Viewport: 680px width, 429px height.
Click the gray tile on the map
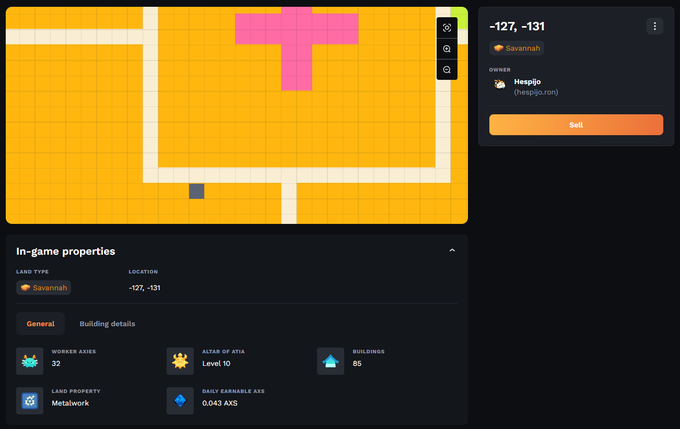click(x=196, y=191)
